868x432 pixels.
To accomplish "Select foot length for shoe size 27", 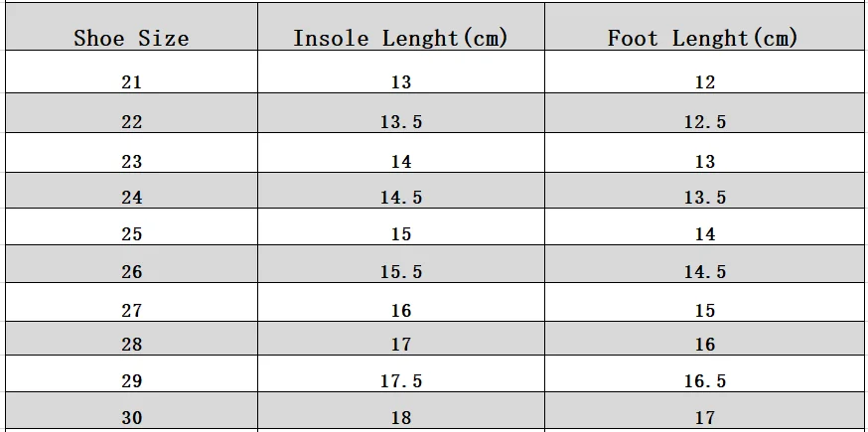I will 704,311.
